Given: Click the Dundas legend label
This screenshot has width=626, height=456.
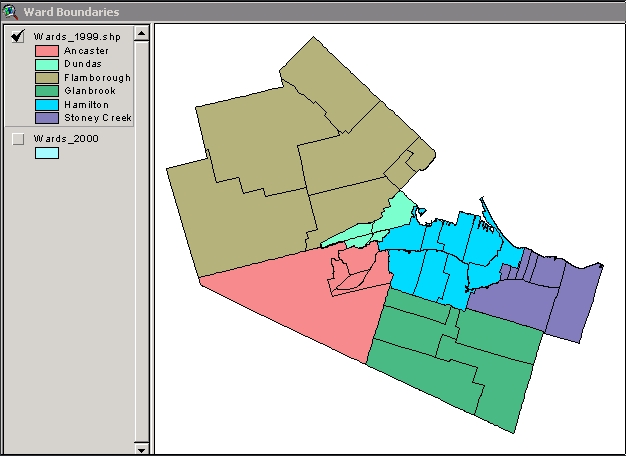Looking at the screenshot, I should 83,64.
